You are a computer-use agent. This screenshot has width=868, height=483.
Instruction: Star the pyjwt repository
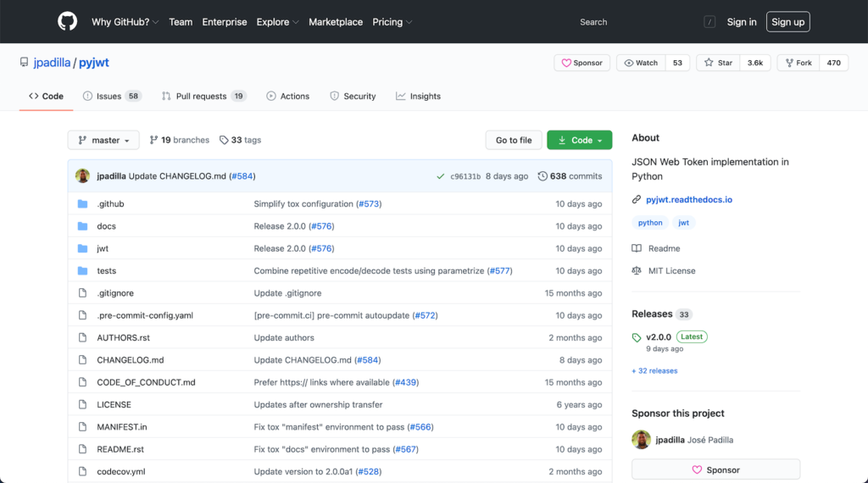click(718, 63)
